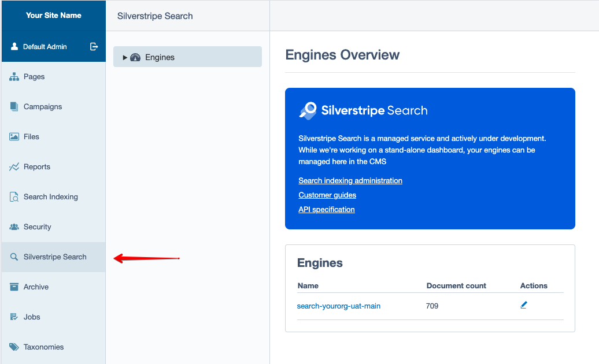Select Silverstripe Search in the sidebar
Image resolution: width=599 pixels, height=364 pixels.
coord(55,257)
